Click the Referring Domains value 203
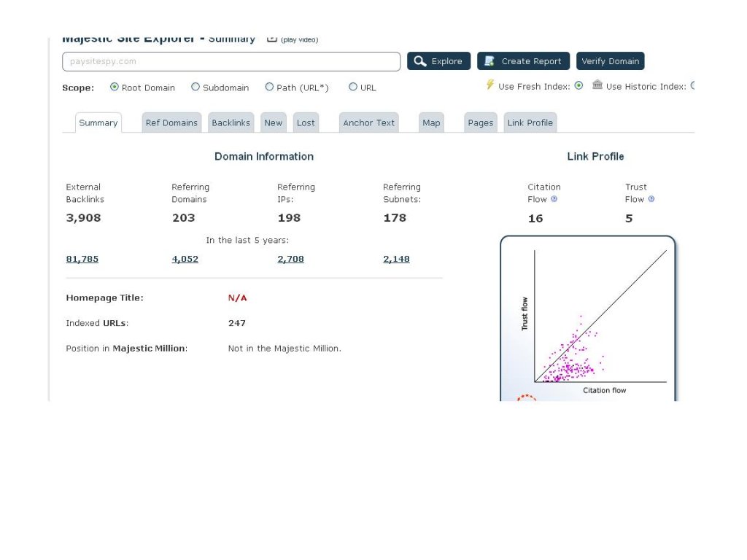The height and width of the screenshot is (560, 747). (183, 218)
